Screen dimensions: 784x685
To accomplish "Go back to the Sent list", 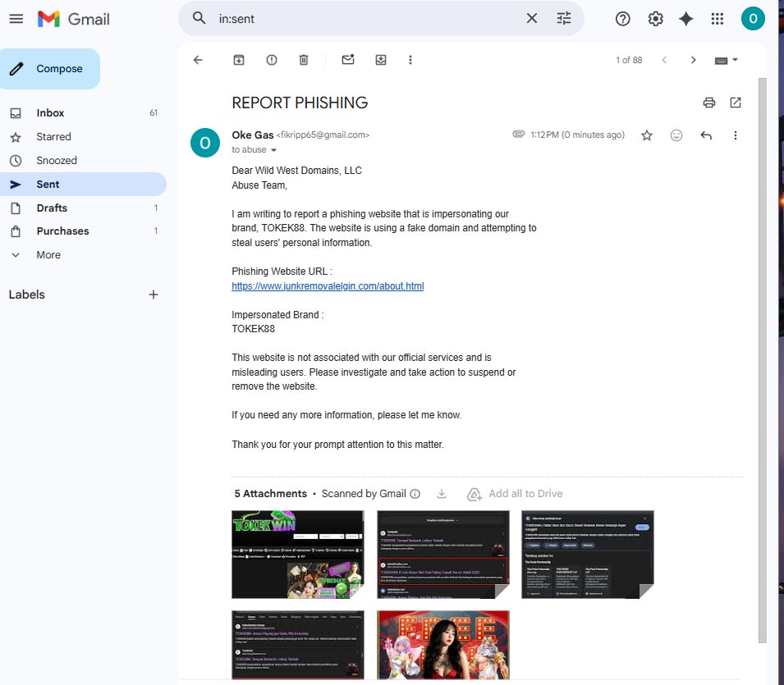I will coord(198,60).
